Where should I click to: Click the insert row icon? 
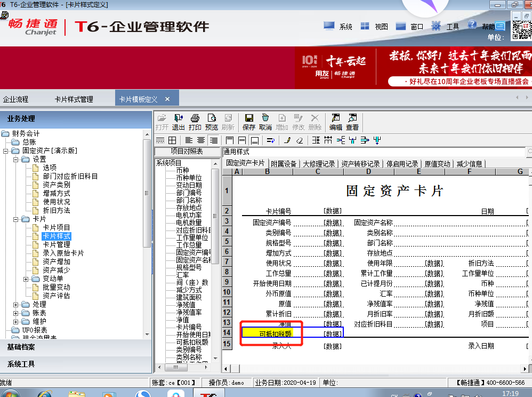point(341,140)
